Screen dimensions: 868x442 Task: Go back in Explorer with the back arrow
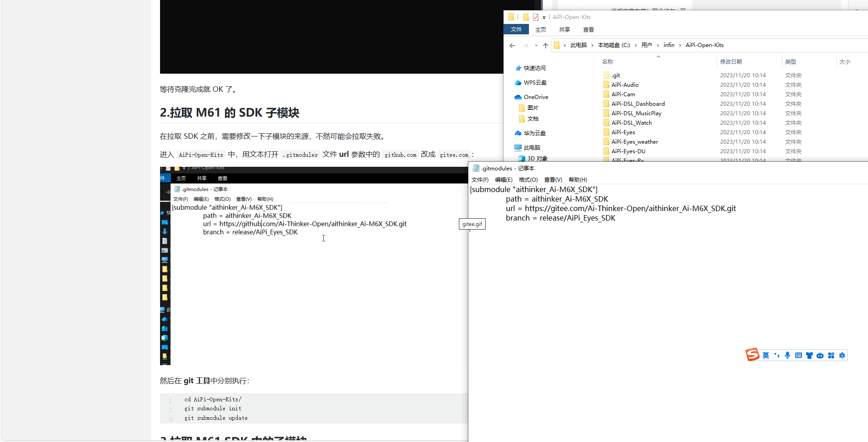[512, 45]
